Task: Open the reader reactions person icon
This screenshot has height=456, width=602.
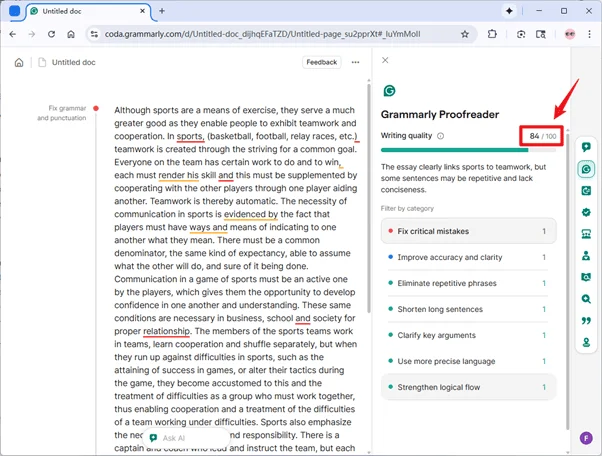Action: click(x=586, y=255)
